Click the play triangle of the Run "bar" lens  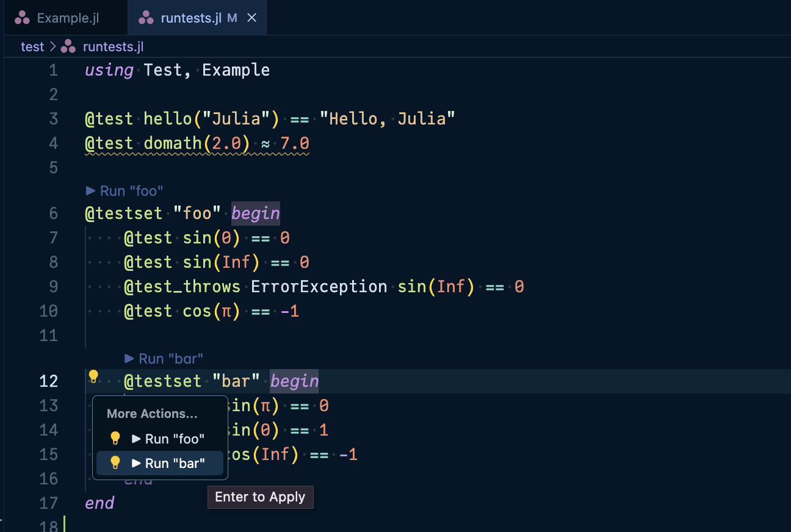pyautogui.click(x=129, y=359)
